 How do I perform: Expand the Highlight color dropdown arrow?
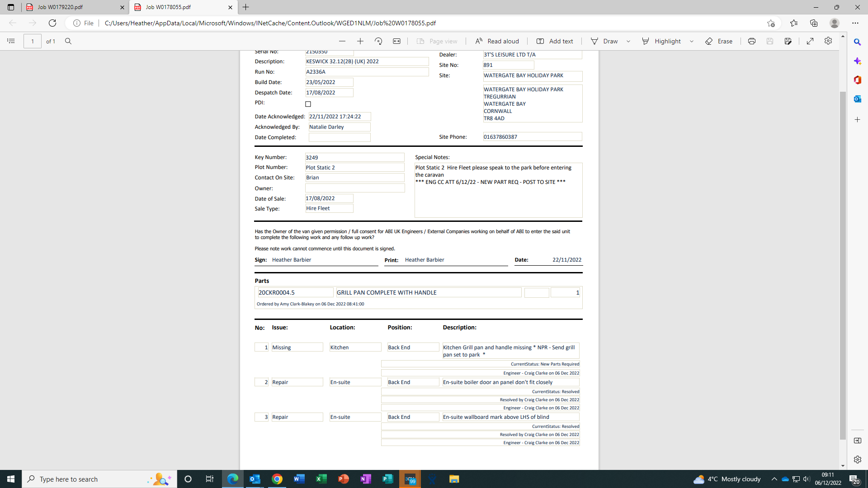click(692, 41)
